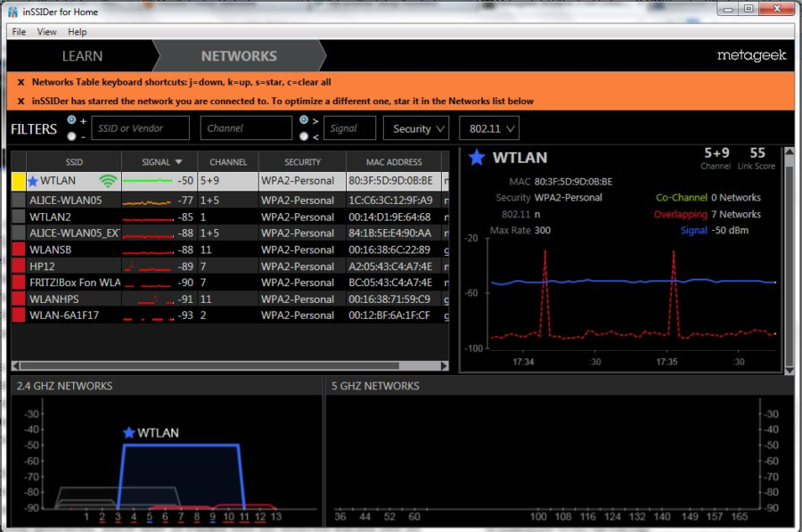The width and height of the screenshot is (802, 532).
Task: Select the less-than signal filter radio
Action: 304,136
